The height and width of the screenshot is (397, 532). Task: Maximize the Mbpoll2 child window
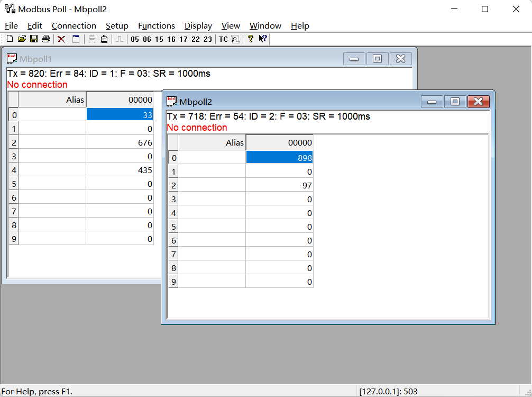(455, 101)
